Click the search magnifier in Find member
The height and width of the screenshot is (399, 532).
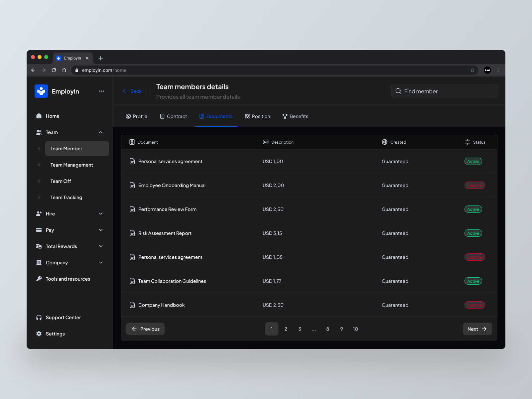click(398, 91)
